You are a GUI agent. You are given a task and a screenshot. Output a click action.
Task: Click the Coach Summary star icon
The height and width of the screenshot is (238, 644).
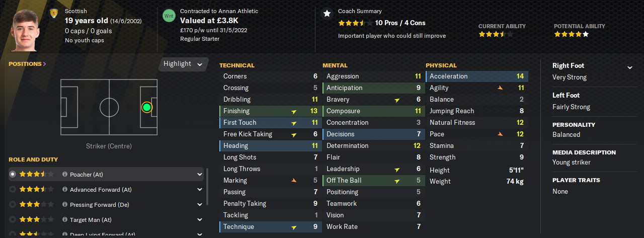327,14
